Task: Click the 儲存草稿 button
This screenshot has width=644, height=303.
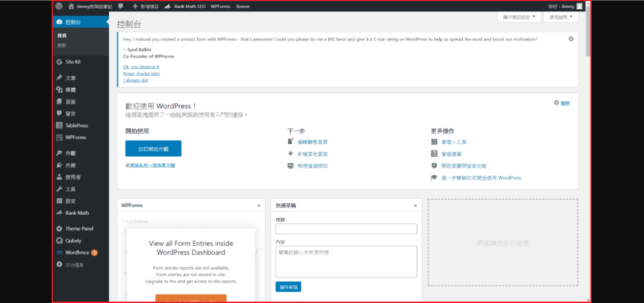Action: 288,287
